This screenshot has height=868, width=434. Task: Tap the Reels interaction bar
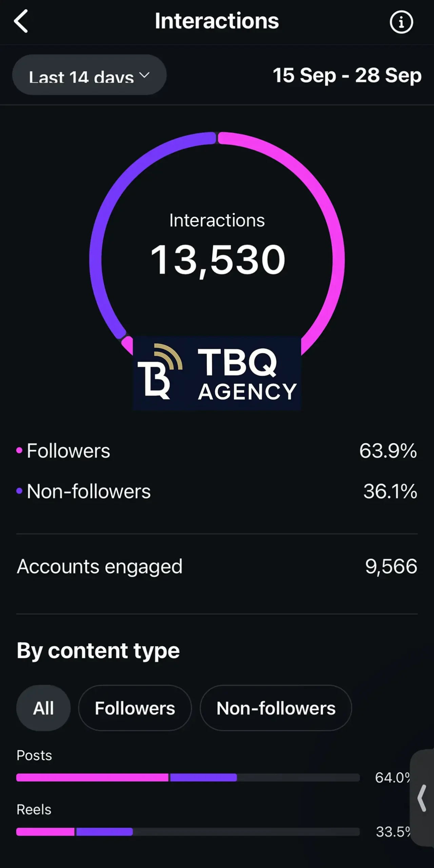[x=188, y=832]
